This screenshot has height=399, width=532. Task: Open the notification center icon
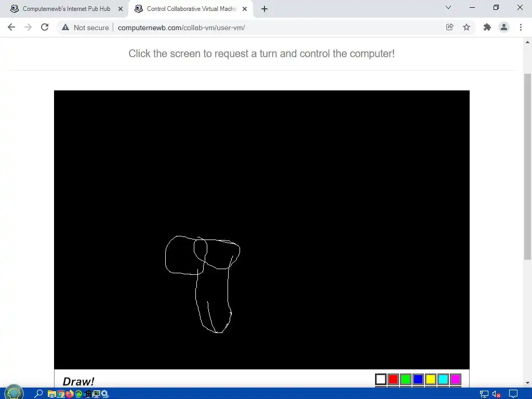click(x=513, y=394)
